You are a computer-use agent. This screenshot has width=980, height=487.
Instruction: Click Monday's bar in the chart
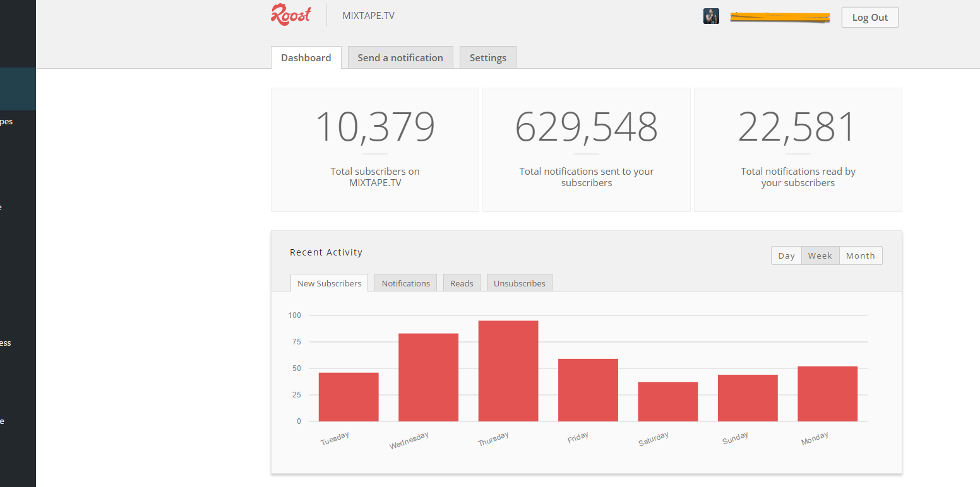pos(828,391)
